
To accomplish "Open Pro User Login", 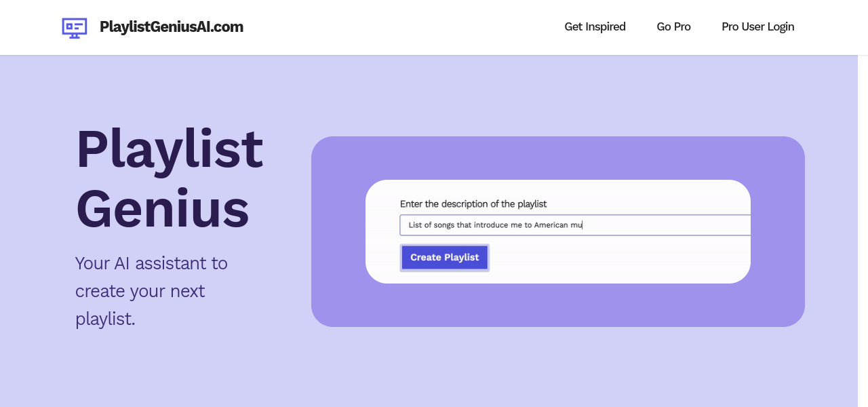I will (x=757, y=27).
